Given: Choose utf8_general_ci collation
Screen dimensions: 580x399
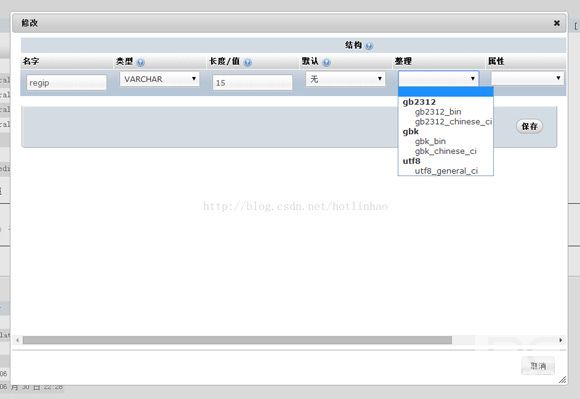Looking at the screenshot, I should point(446,171).
